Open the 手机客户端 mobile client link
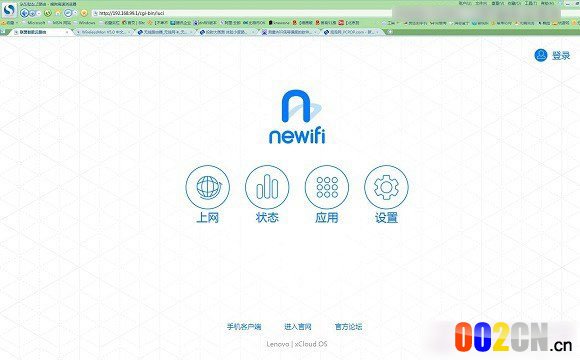 pos(244,327)
